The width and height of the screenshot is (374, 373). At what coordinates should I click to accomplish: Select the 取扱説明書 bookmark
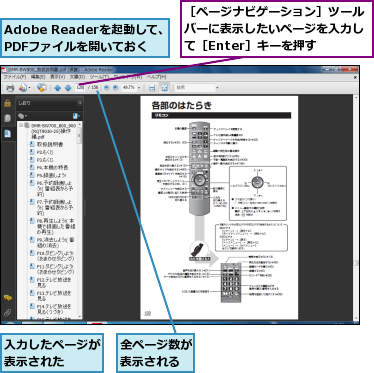[50, 145]
